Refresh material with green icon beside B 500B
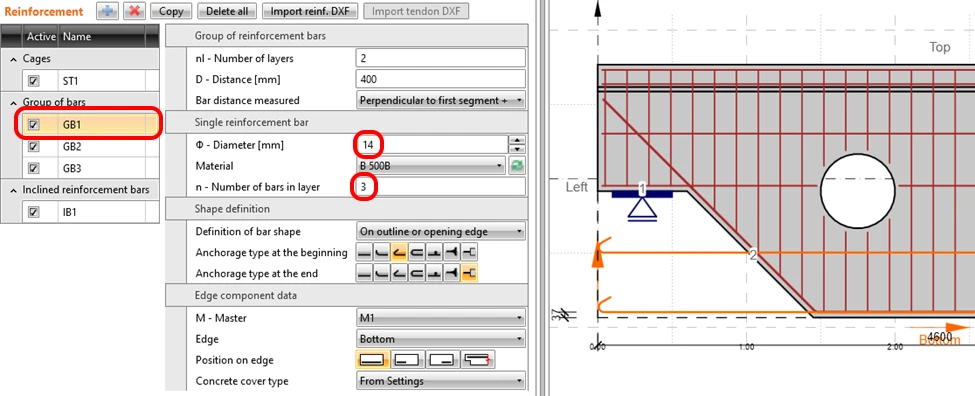 [x=517, y=166]
